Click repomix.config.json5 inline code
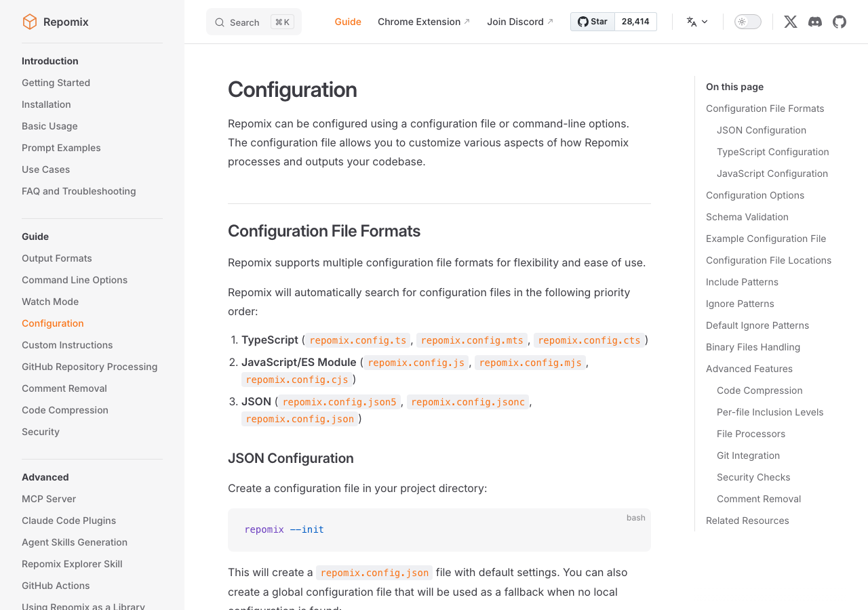Image resolution: width=868 pixels, height=610 pixels. (x=340, y=402)
